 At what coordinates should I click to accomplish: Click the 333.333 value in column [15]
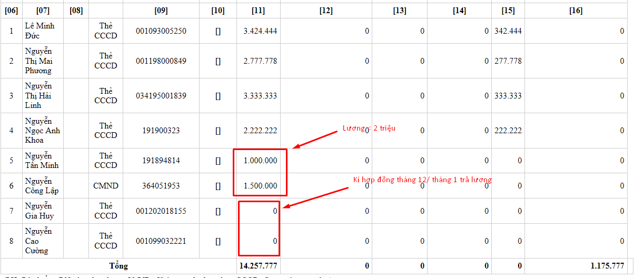[508, 96]
